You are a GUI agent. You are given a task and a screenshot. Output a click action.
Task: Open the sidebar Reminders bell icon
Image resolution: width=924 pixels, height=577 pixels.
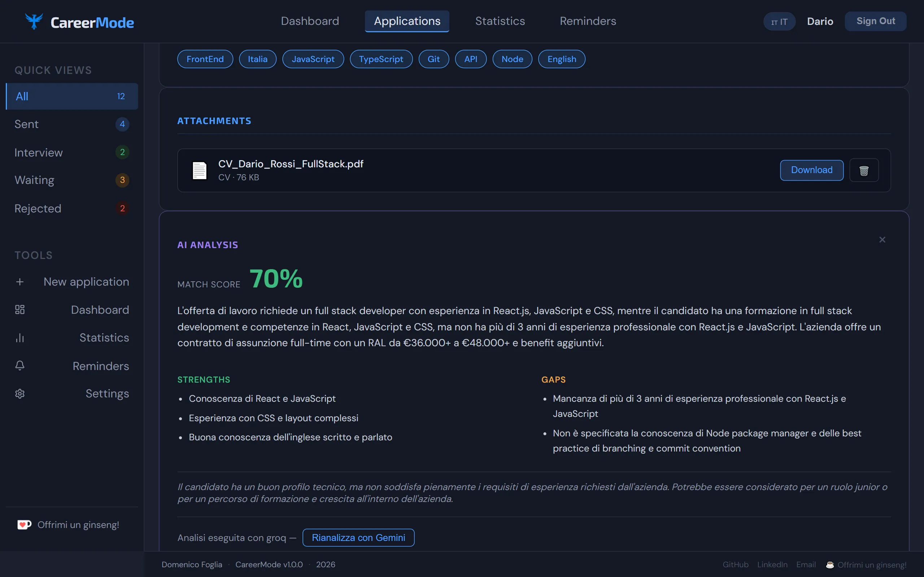[x=20, y=366]
